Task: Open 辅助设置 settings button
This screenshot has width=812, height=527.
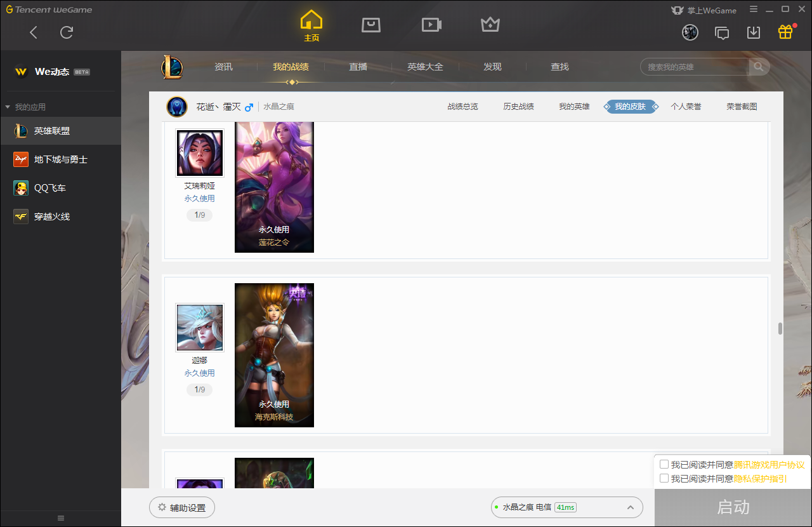Action: click(182, 508)
